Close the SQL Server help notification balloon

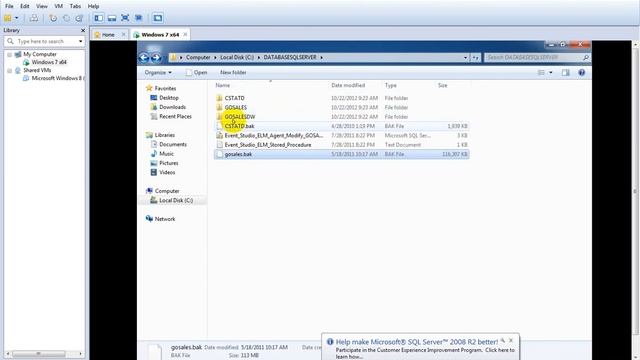point(511,340)
